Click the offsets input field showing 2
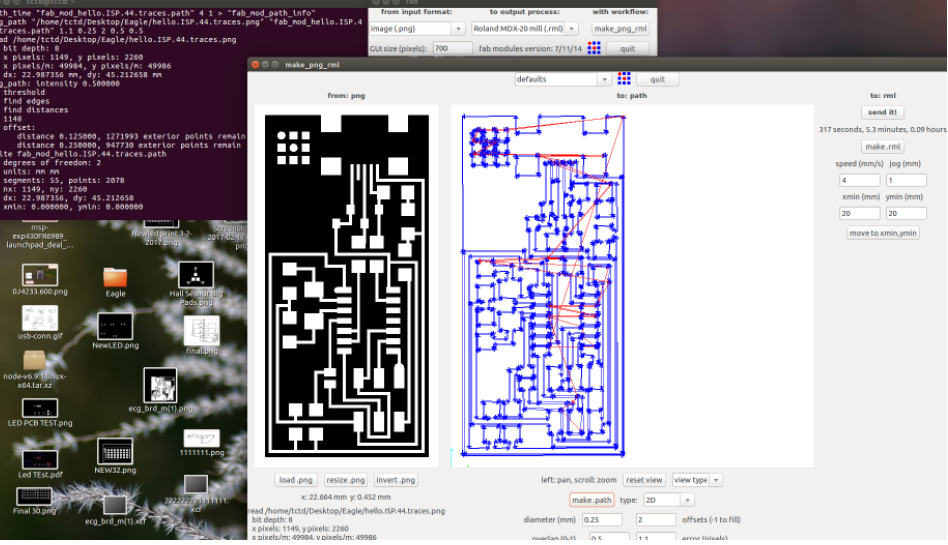This screenshot has height=545, width=948. point(655,520)
